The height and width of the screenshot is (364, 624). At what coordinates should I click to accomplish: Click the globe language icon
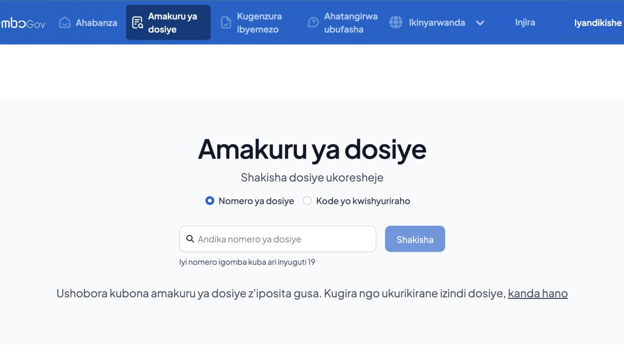click(x=396, y=22)
